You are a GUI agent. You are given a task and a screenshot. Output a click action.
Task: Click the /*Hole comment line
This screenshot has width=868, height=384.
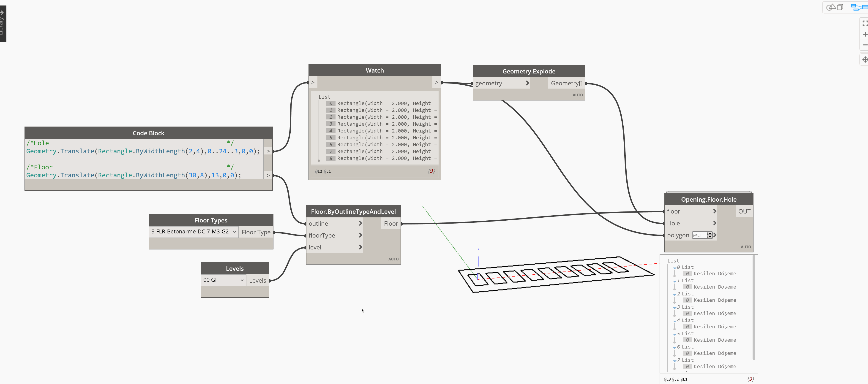[130, 143]
